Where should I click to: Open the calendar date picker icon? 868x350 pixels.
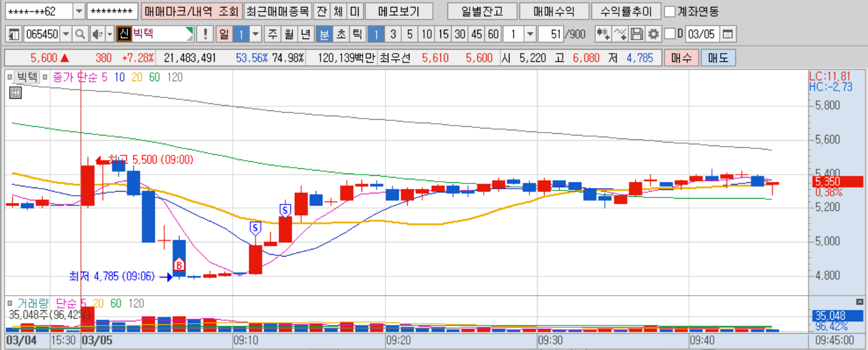click(727, 34)
